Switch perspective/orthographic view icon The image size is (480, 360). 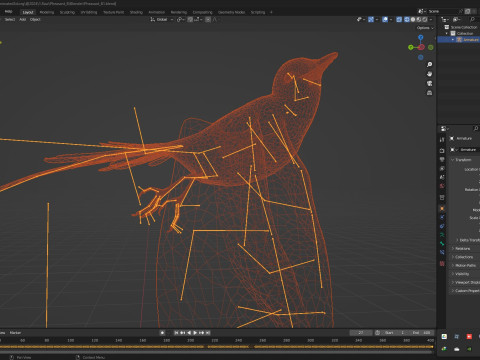430,93
